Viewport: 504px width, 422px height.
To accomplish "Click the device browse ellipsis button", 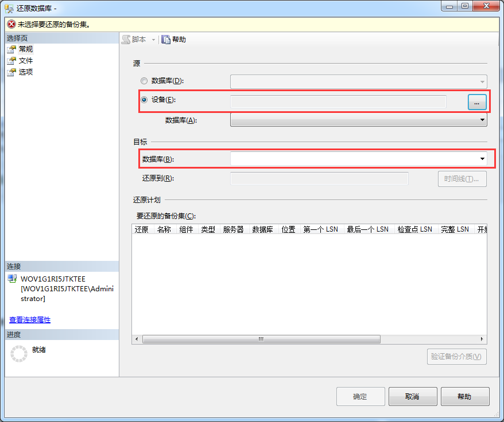I will click(x=477, y=102).
